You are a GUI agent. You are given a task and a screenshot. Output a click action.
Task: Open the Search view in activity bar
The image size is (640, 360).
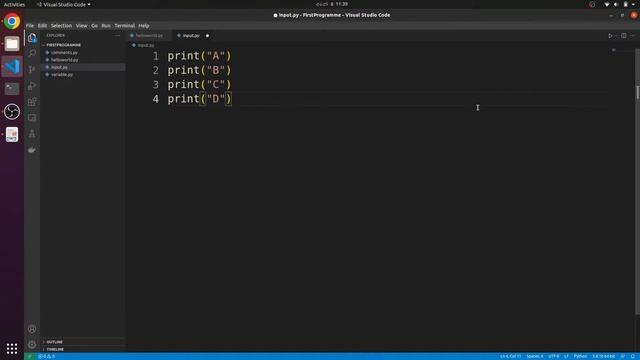pyautogui.click(x=32, y=53)
